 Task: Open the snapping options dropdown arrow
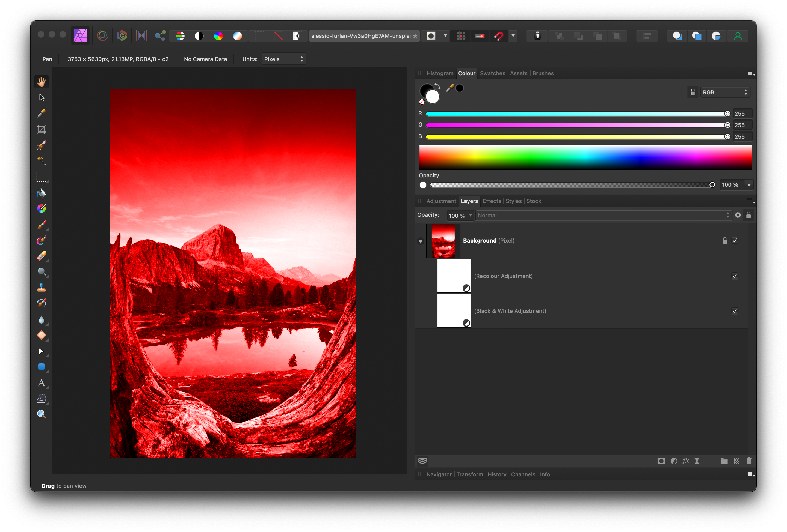point(513,36)
